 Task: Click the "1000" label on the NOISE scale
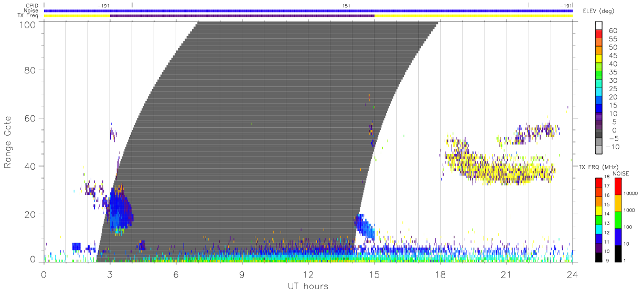point(629,211)
